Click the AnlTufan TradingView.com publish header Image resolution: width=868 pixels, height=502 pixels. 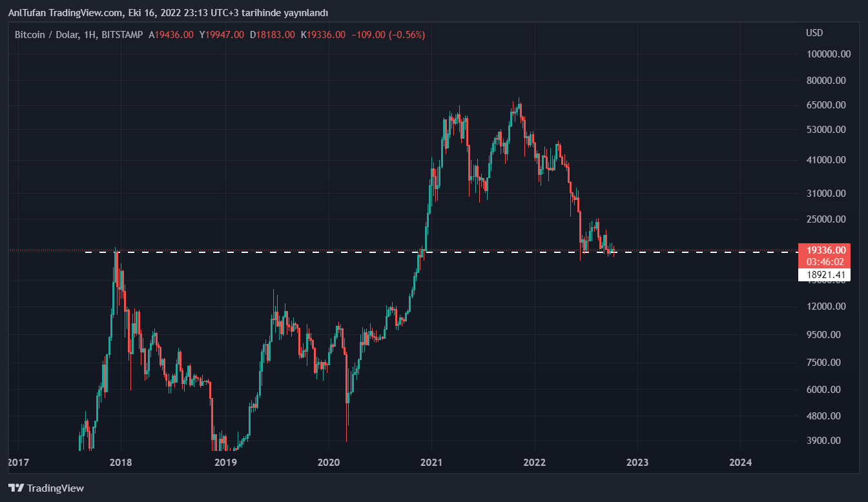168,13
